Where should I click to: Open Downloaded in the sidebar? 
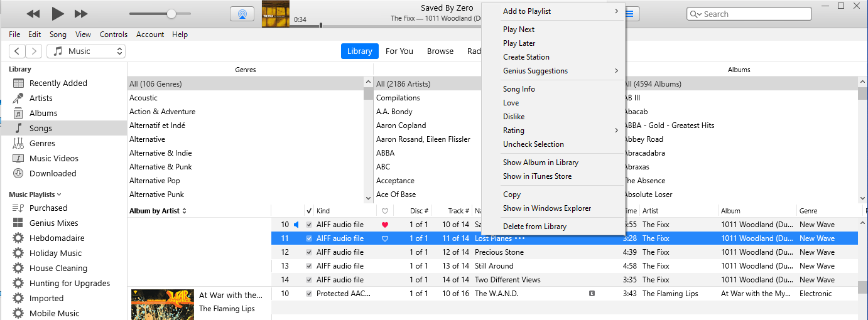(53, 173)
